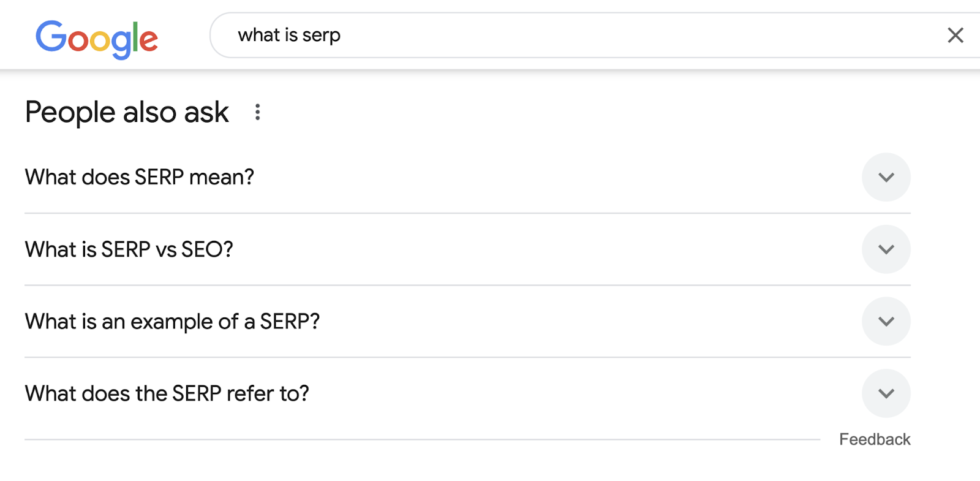Open the "What does the SERP refer to?" chevron
This screenshot has width=980, height=481.
886,393
